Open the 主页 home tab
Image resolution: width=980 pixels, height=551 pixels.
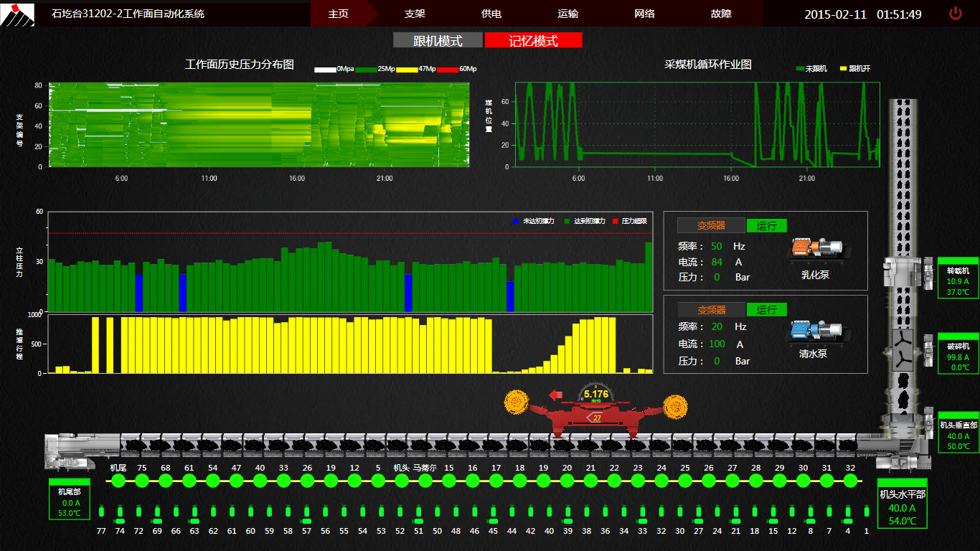pos(338,14)
